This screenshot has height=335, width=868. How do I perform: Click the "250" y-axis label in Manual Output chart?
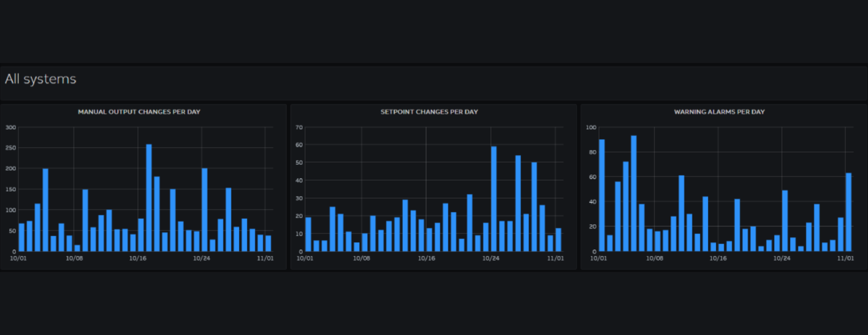pos(11,148)
